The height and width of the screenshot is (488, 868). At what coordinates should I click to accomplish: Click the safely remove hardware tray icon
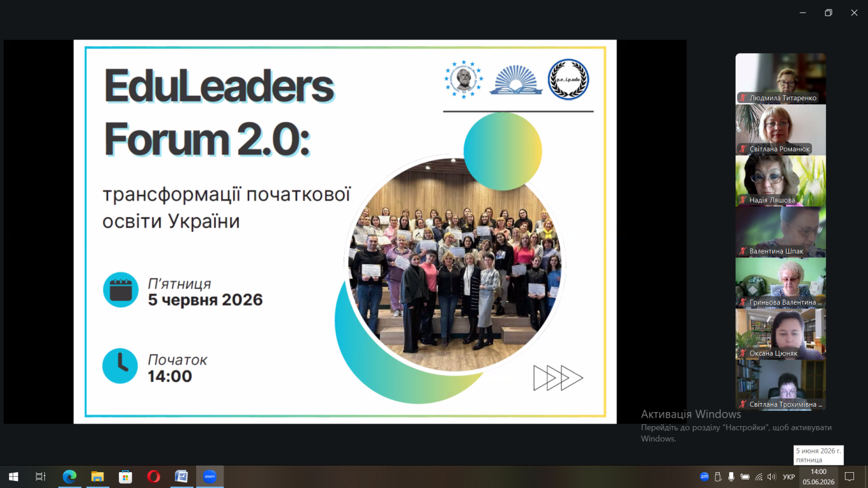coord(718,476)
